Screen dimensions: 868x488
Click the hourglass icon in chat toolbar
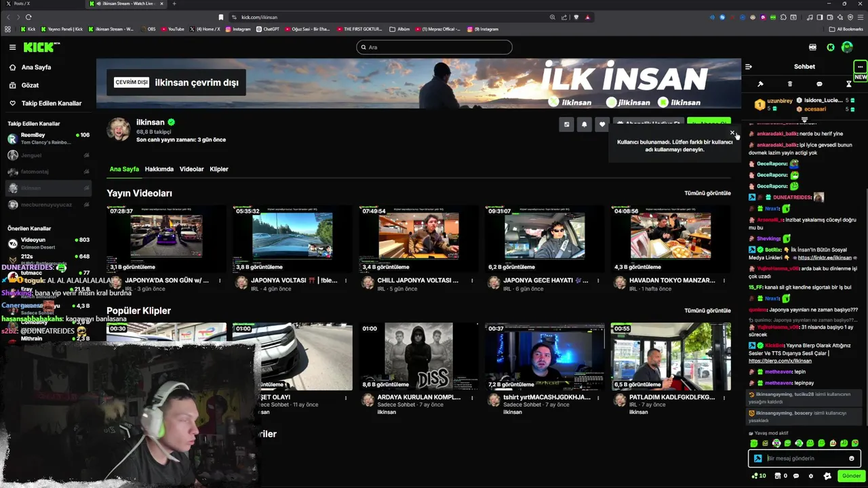pyautogui.click(x=848, y=84)
